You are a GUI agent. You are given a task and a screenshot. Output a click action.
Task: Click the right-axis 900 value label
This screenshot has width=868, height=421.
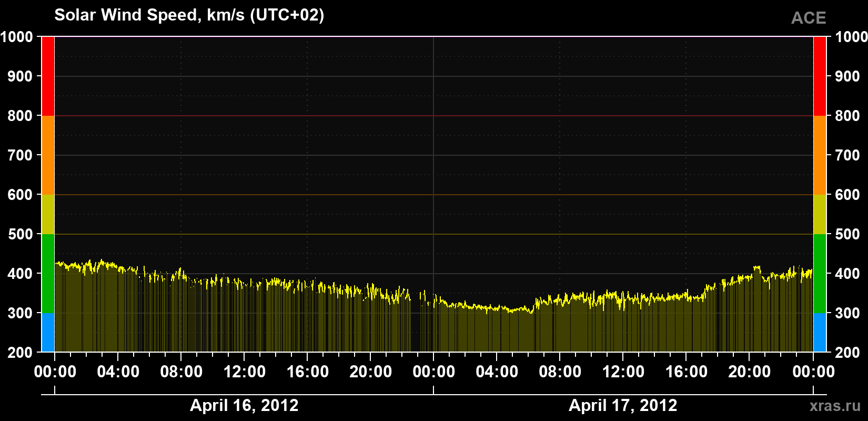847,76
